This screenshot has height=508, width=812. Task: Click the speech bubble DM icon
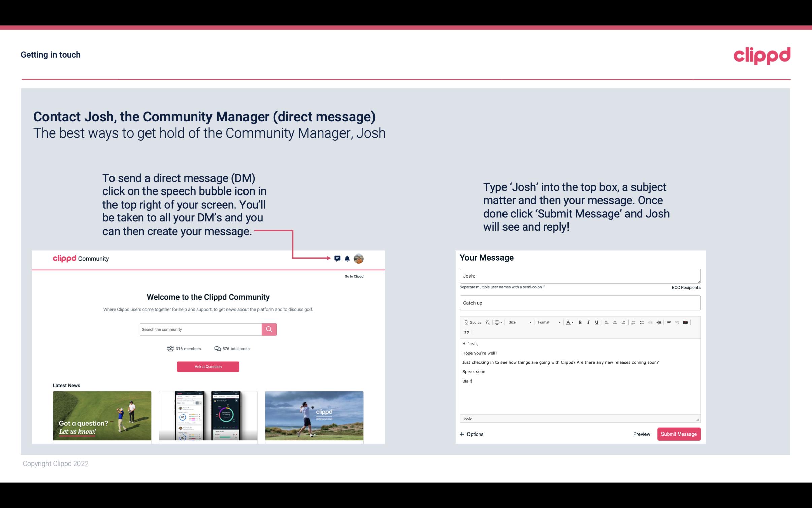click(x=338, y=258)
